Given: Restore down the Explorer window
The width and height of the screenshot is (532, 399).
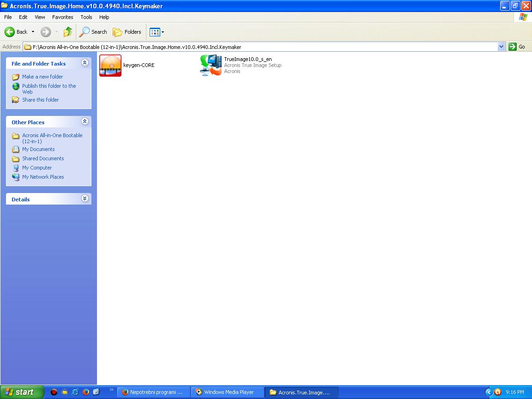Looking at the screenshot, I should pos(515,6).
